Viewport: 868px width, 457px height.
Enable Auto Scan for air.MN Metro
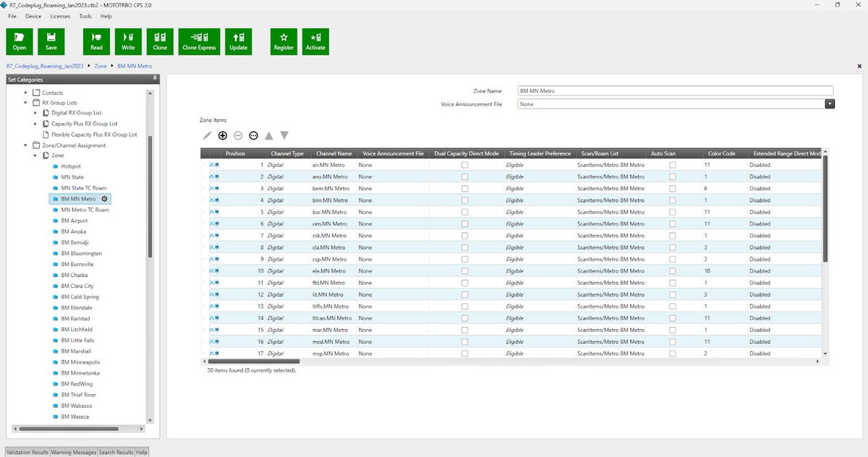click(673, 165)
